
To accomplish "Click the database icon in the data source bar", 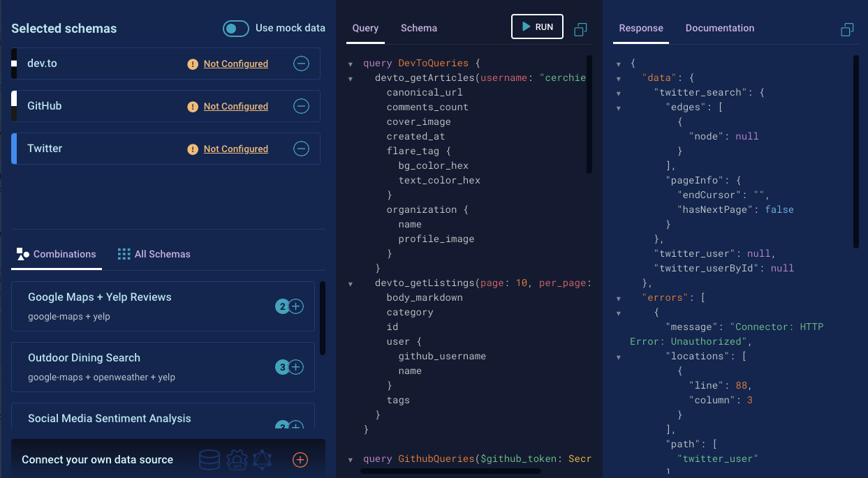I will [209, 460].
